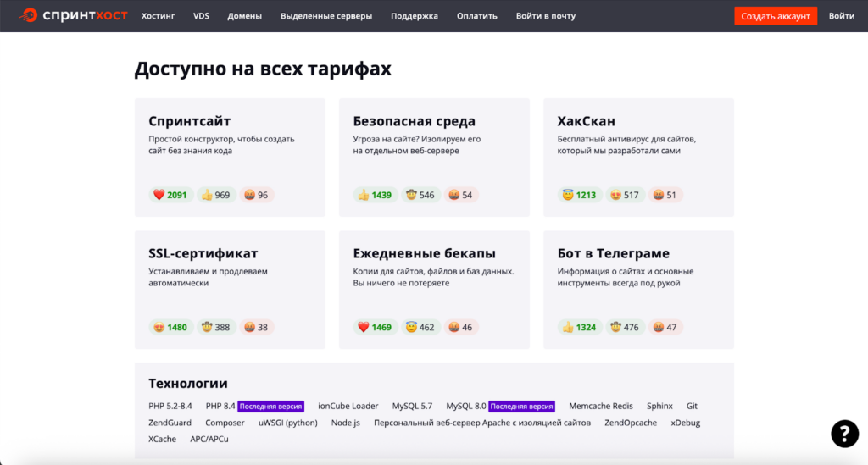This screenshot has height=465, width=868.
Task: Click the ZendGuard label
Action: click(170, 423)
